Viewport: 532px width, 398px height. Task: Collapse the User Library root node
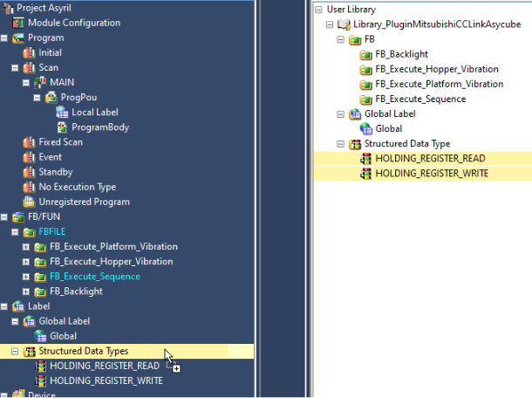click(318, 10)
